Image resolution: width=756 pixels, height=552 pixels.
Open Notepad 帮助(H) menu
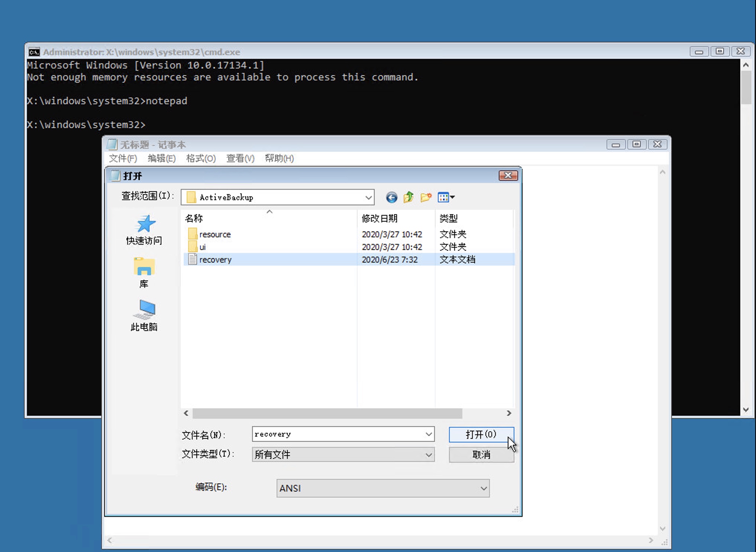click(280, 158)
